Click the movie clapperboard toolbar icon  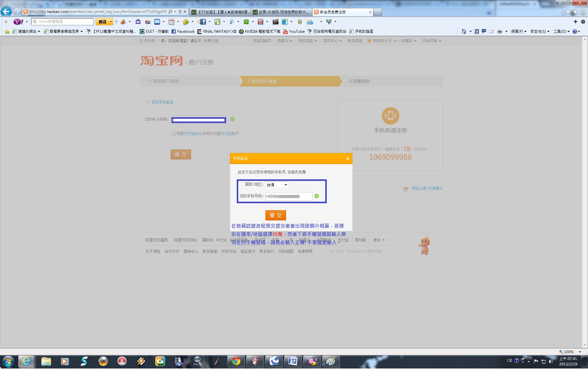point(275,22)
